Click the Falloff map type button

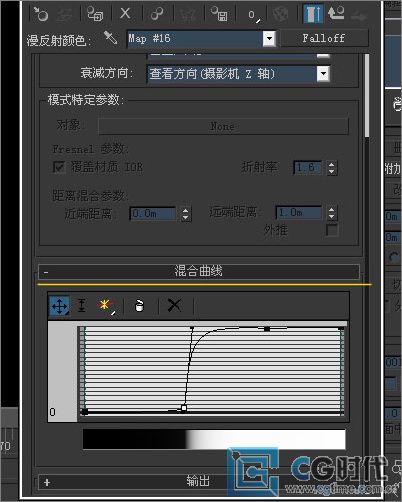pyautogui.click(x=324, y=38)
